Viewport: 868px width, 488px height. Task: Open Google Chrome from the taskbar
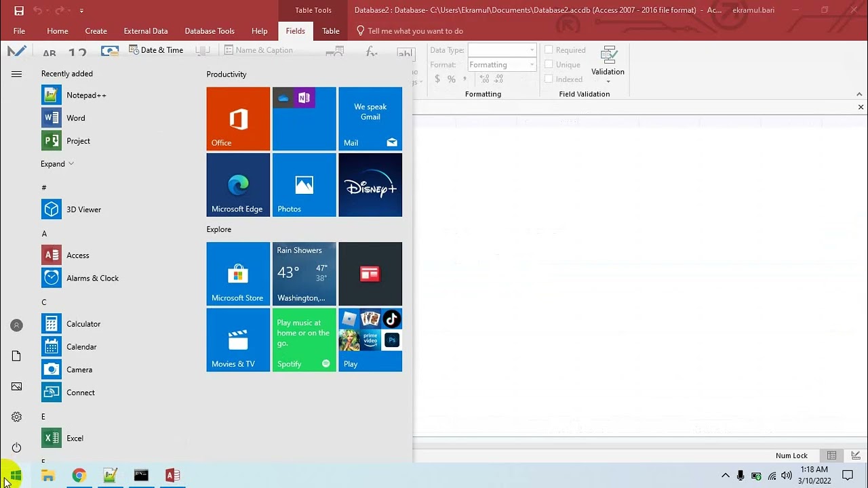point(79,476)
